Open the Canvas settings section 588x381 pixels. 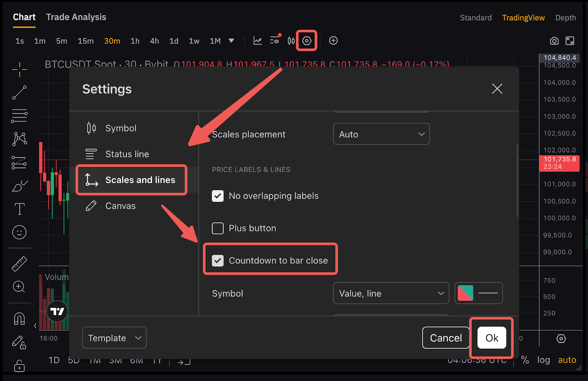click(x=120, y=206)
